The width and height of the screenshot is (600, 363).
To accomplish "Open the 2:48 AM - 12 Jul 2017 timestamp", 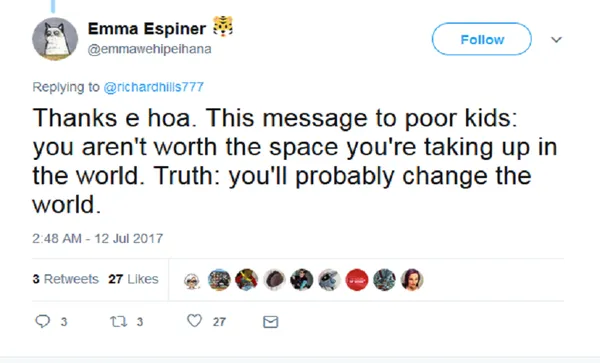I will 98,238.
